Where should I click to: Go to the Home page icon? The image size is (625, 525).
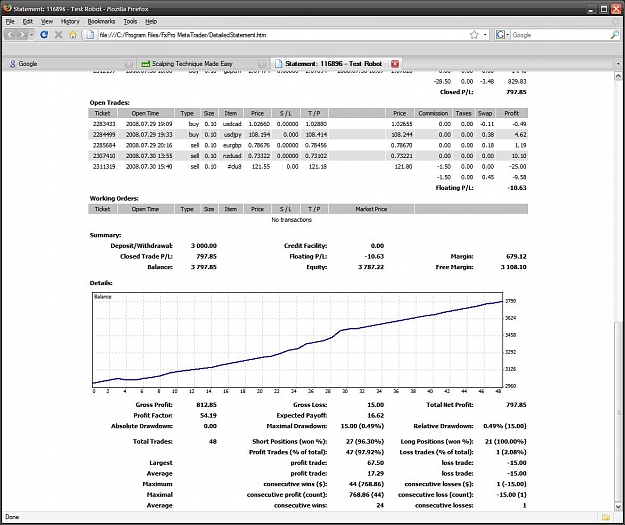[73, 35]
